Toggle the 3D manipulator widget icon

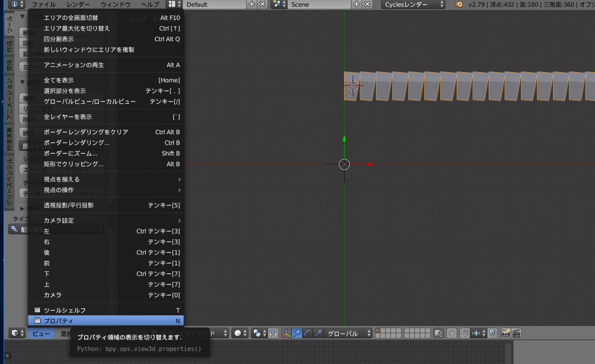click(287, 333)
